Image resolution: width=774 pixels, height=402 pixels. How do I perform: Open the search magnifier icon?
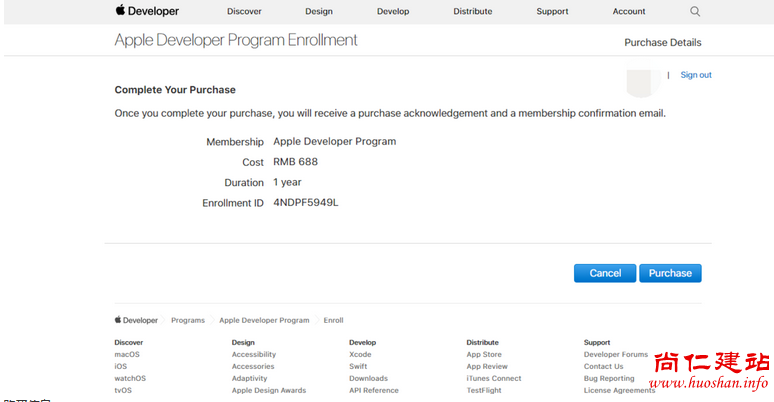point(695,12)
